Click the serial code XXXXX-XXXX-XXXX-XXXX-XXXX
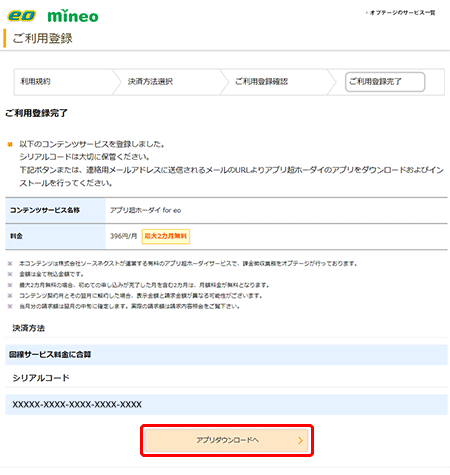 click(77, 404)
